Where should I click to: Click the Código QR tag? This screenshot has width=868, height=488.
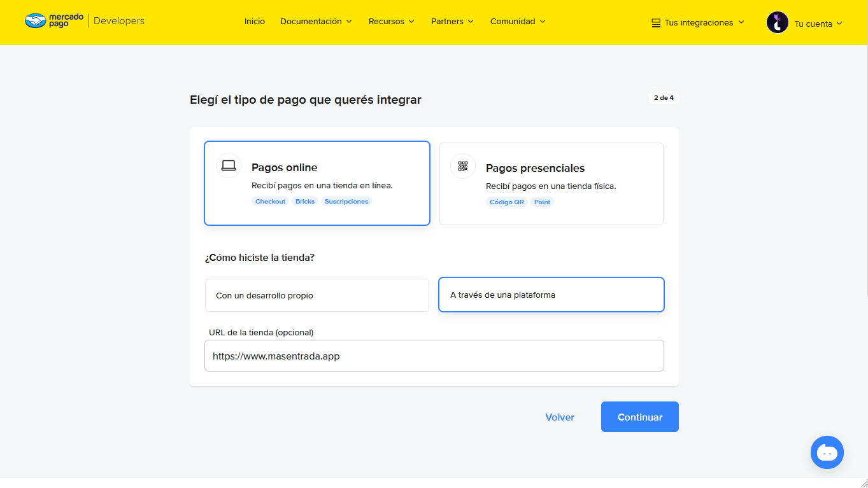pos(507,202)
